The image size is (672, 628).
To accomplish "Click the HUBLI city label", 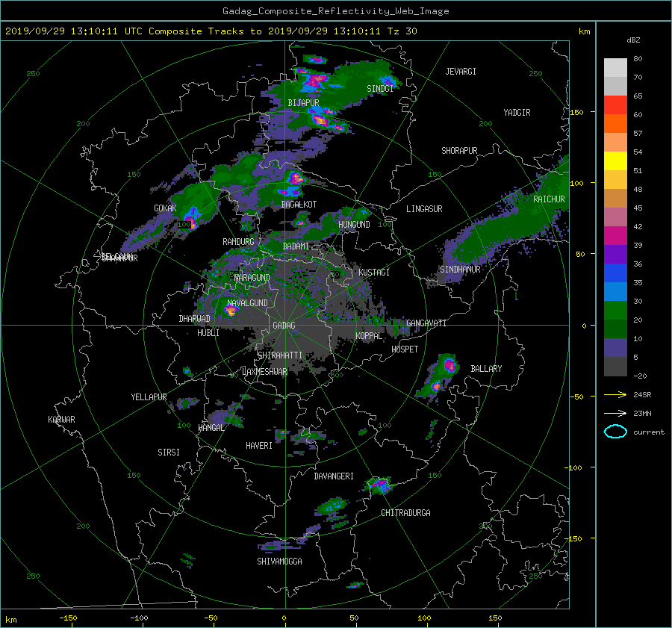I will 208,333.
